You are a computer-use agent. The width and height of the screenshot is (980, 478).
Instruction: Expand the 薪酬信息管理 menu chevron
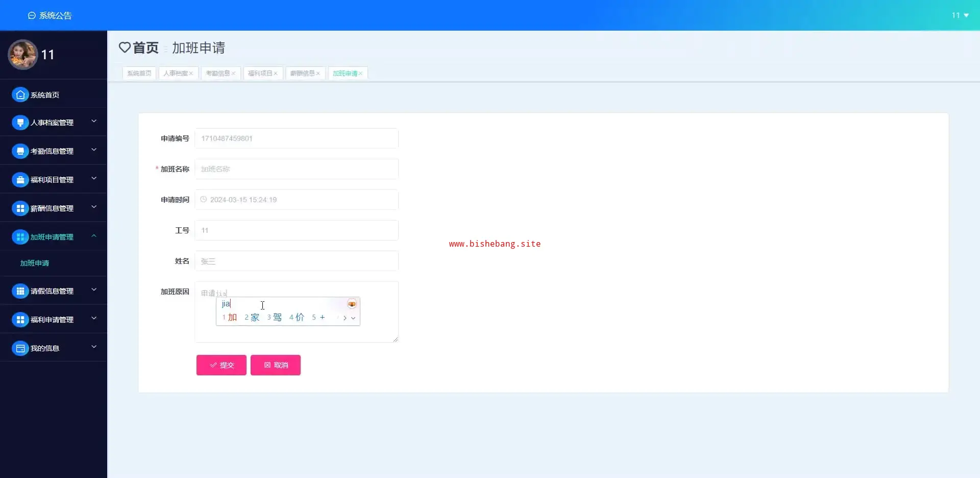(x=94, y=207)
